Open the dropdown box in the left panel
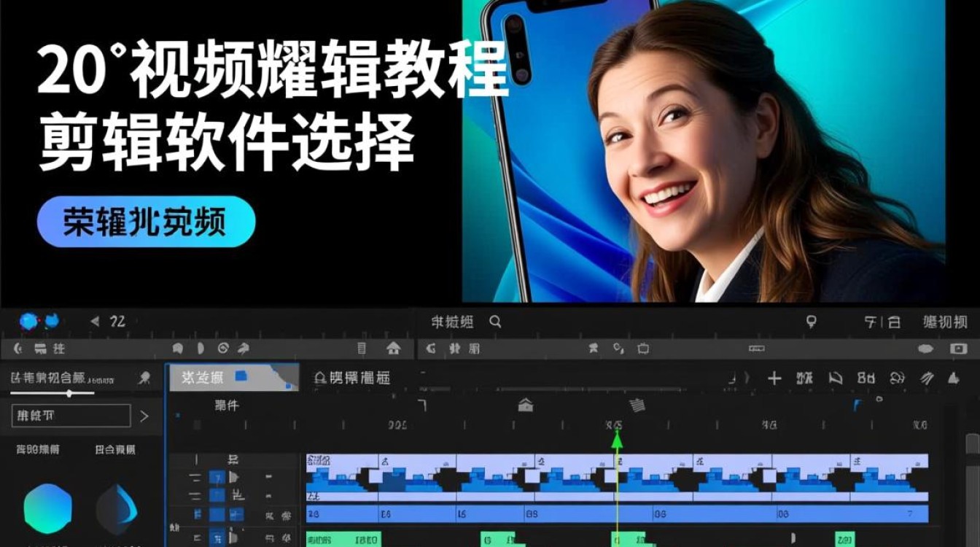Screen dimensions: 980x547 coord(71,416)
